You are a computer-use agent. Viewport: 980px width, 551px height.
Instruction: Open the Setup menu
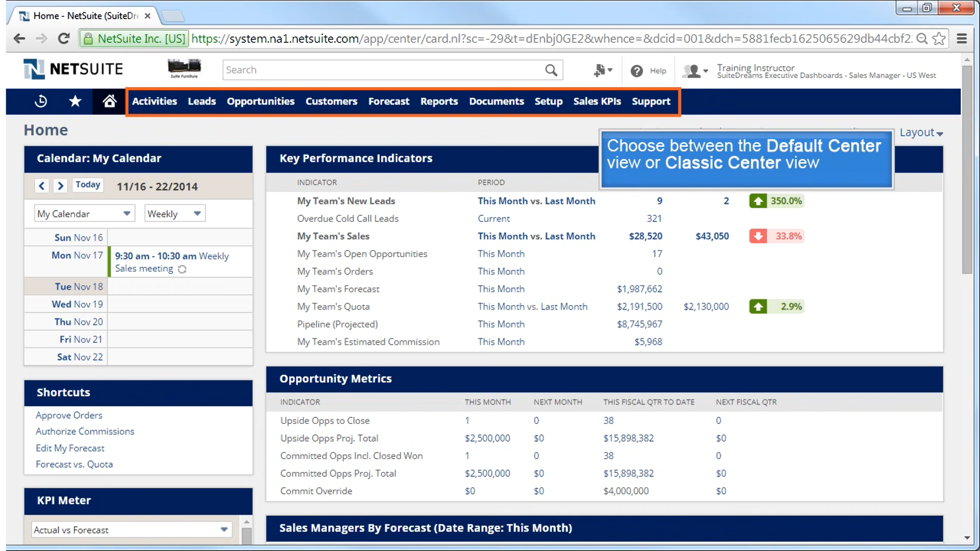coord(549,102)
